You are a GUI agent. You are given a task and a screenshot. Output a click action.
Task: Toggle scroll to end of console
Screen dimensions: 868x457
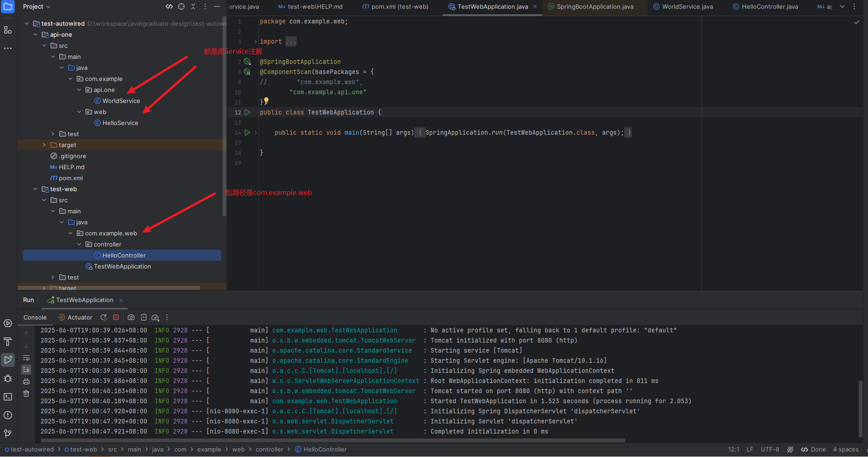tap(26, 370)
